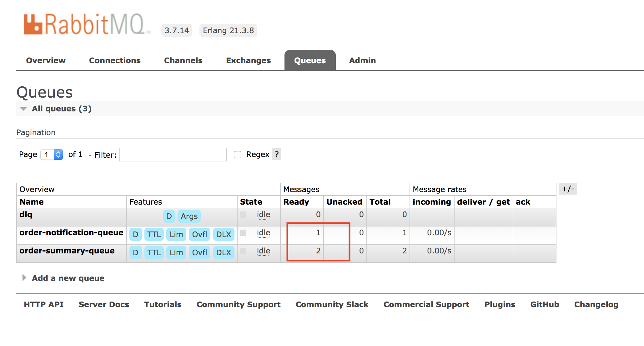Click the D badge on dlq row

coord(169,216)
